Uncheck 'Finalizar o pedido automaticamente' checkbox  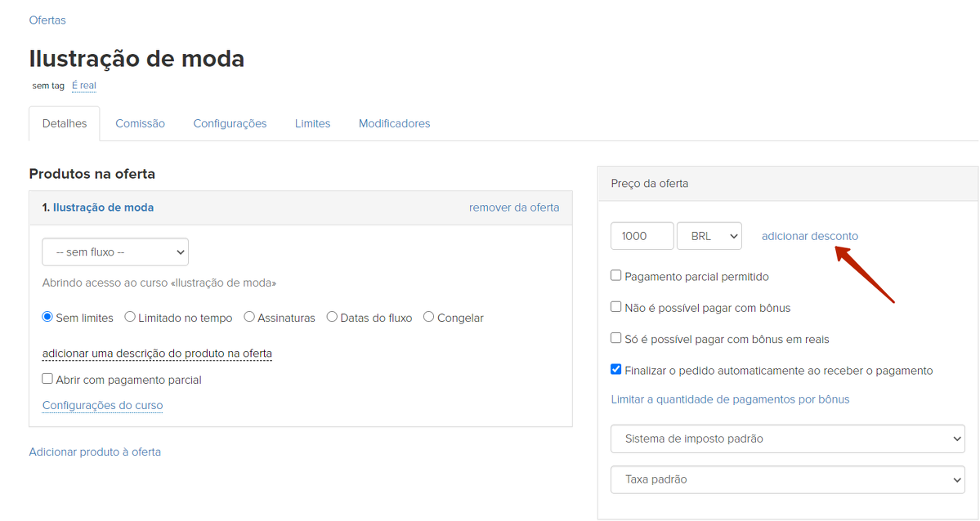(616, 369)
